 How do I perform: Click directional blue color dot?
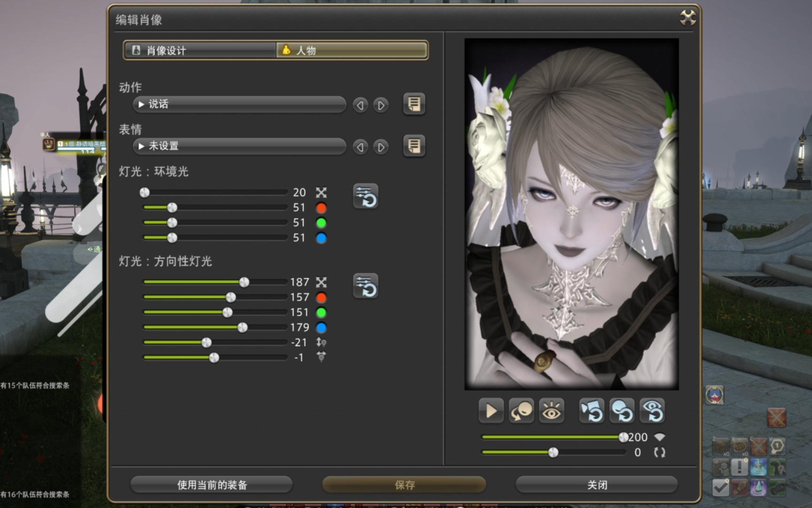pyautogui.click(x=321, y=328)
